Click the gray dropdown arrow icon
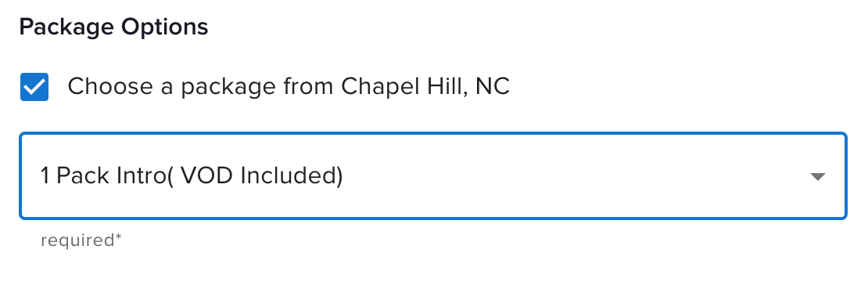The width and height of the screenshot is (868, 282). point(818,177)
